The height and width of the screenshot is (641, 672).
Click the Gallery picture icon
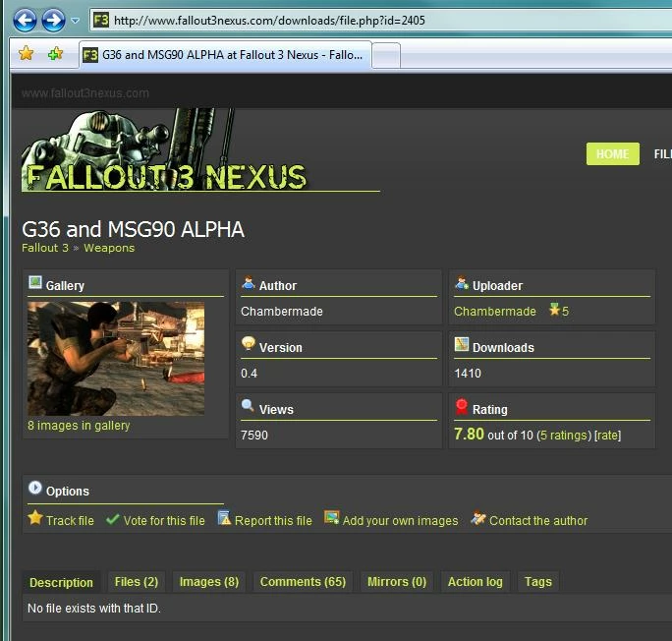(35, 282)
